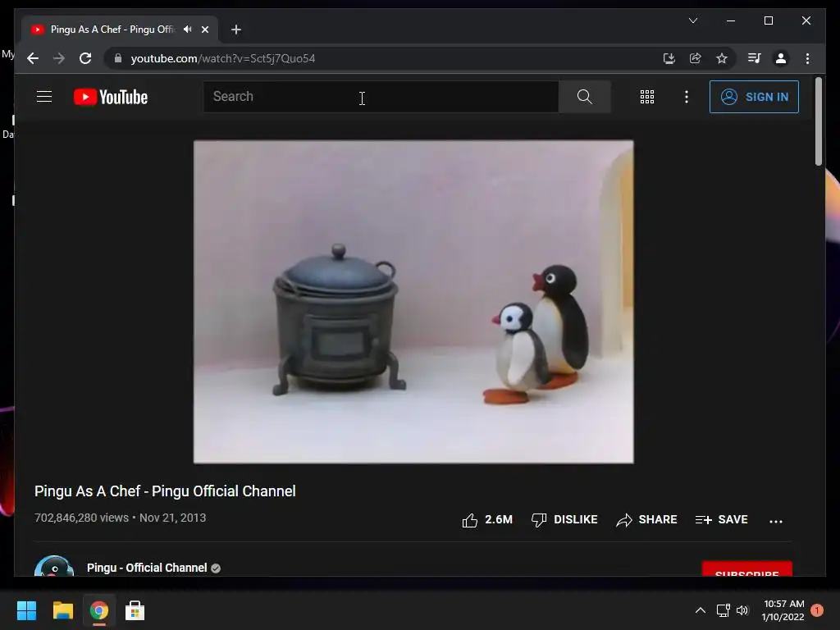Viewport: 840px width, 630px height.
Task: Open the network status tray icon
Action: (724, 610)
